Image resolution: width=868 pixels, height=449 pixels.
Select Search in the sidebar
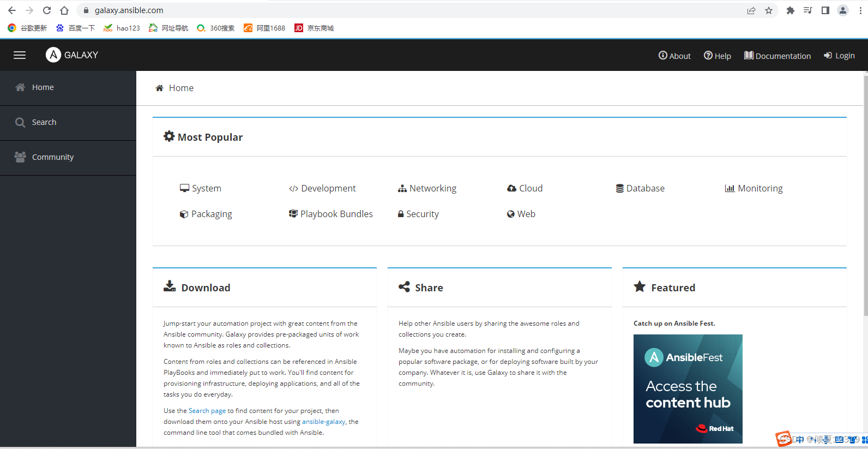pos(68,123)
